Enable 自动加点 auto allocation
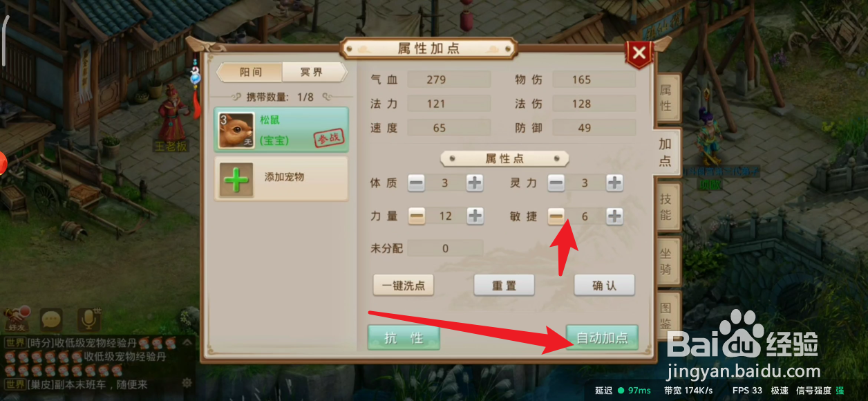Viewport: 868px width, 401px height. coord(602,337)
